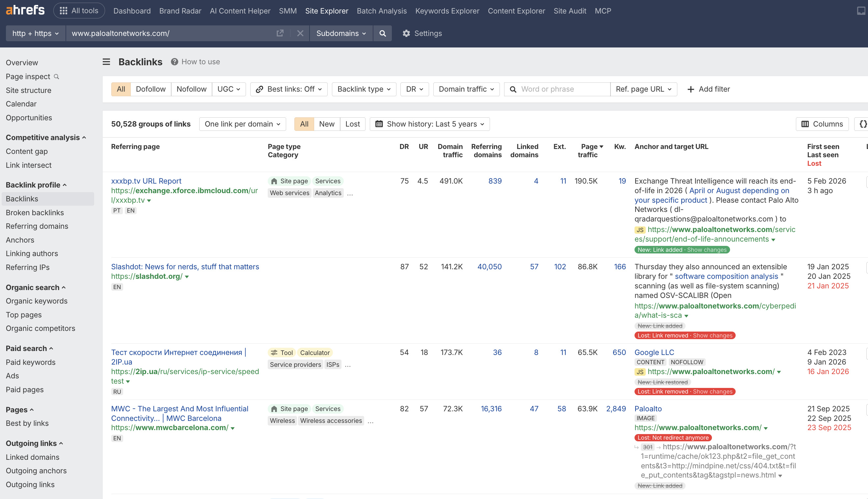Click the ahrefs logo

25,10
